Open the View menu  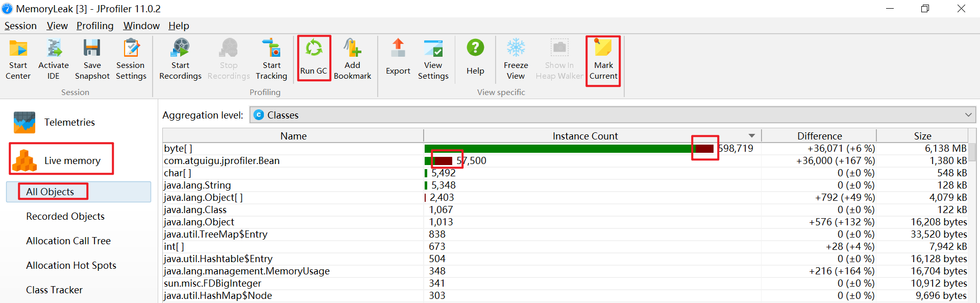[x=57, y=26]
